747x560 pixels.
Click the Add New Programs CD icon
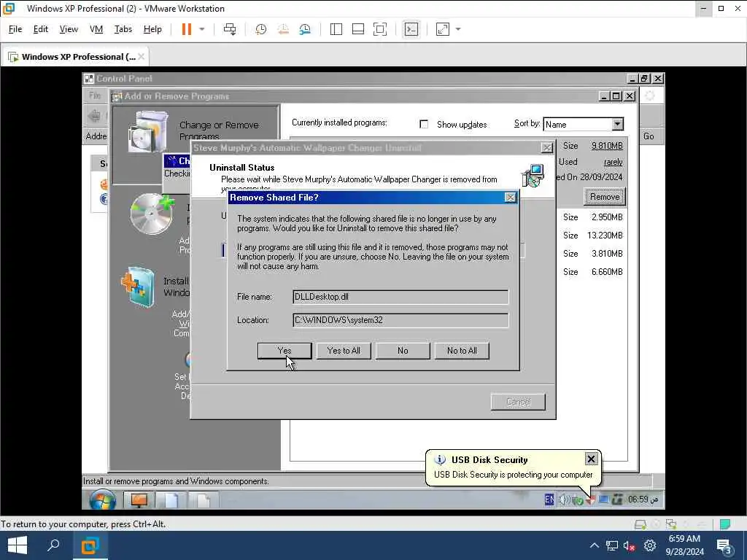pyautogui.click(x=152, y=214)
